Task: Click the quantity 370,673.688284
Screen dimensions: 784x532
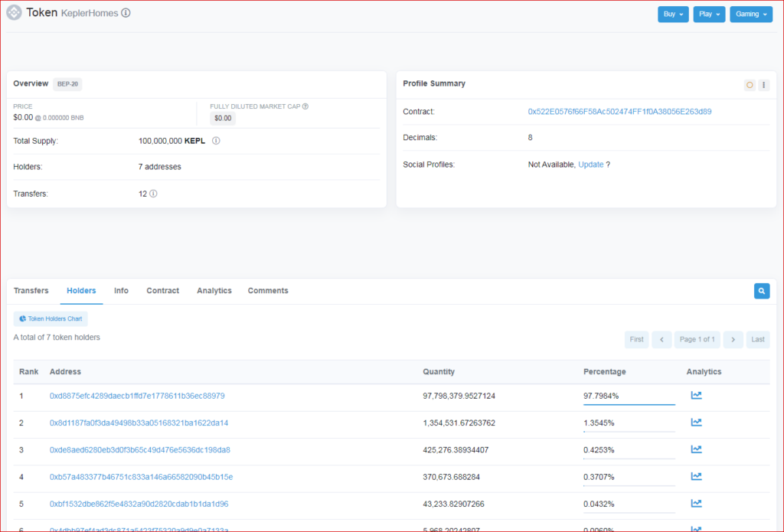Action: point(451,476)
